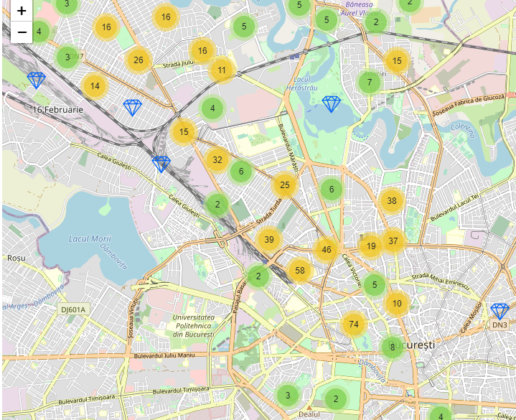Select the diamond marker on Lacul Herăstrău
The image size is (516, 420).
coord(331,104)
